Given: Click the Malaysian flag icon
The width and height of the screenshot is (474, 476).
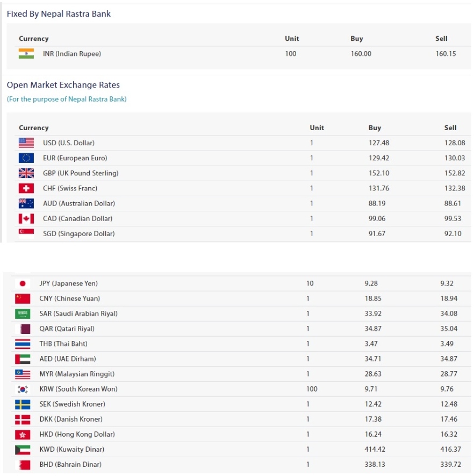Looking at the screenshot, I should coord(23,374).
